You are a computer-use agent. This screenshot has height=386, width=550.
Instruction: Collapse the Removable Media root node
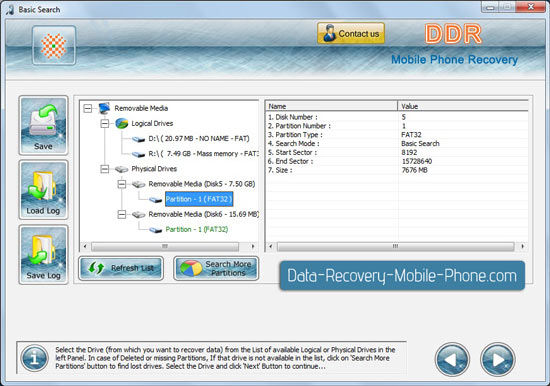click(x=88, y=108)
